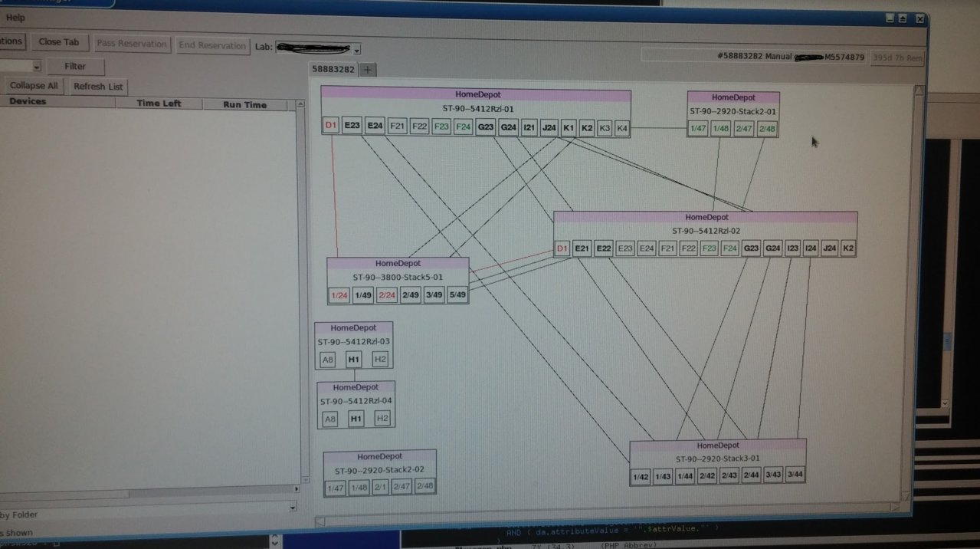This screenshot has height=549, width=980.
Task: Open the Lab dropdown list
Action: [357, 50]
